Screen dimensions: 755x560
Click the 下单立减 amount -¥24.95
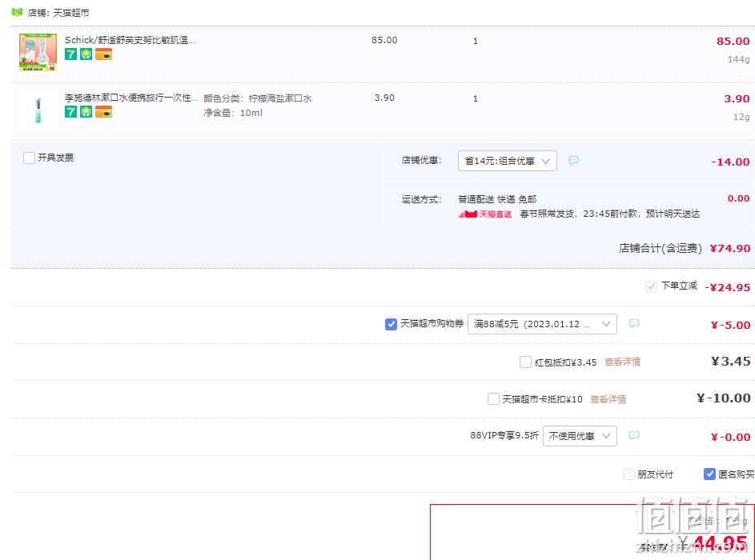click(x=728, y=288)
